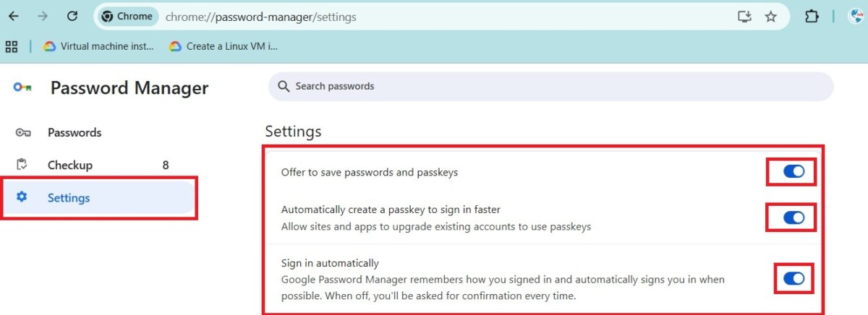Viewport: 868px width, 315px height.
Task: Click the Password Manager key logo
Action: coord(22,87)
